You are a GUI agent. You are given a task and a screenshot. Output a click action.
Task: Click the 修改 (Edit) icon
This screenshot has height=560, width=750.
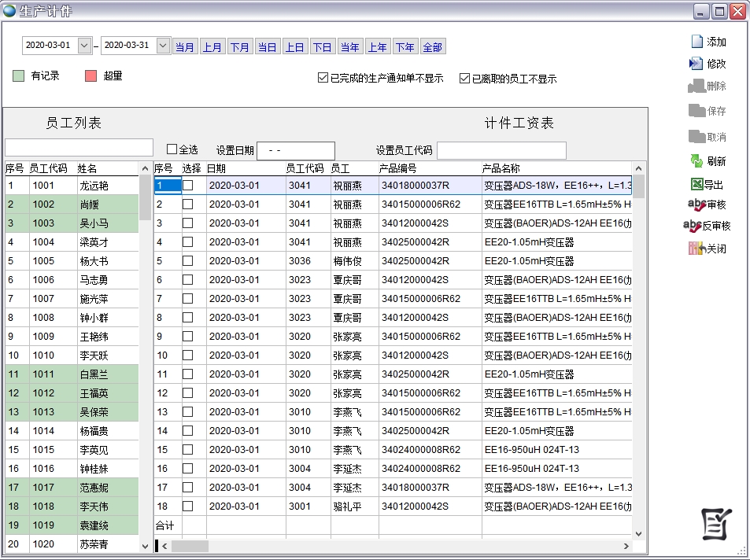pos(696,64)
